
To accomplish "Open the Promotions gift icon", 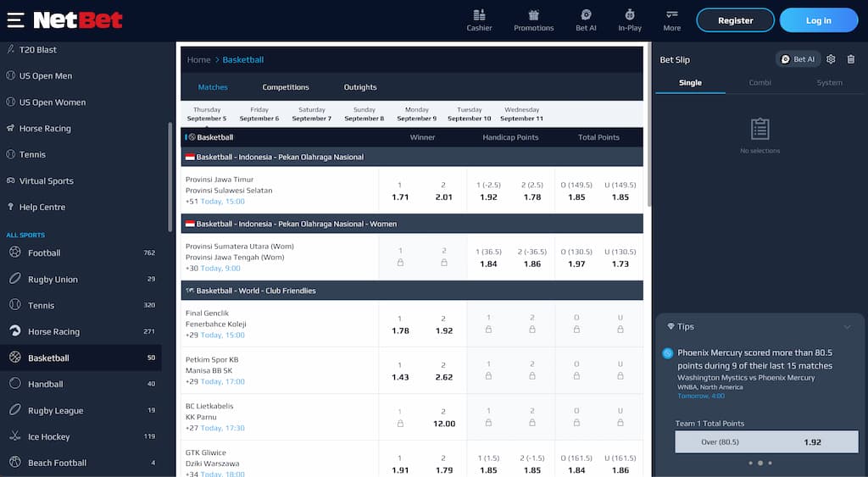I will pyautogui.click(x=534, y=20).
